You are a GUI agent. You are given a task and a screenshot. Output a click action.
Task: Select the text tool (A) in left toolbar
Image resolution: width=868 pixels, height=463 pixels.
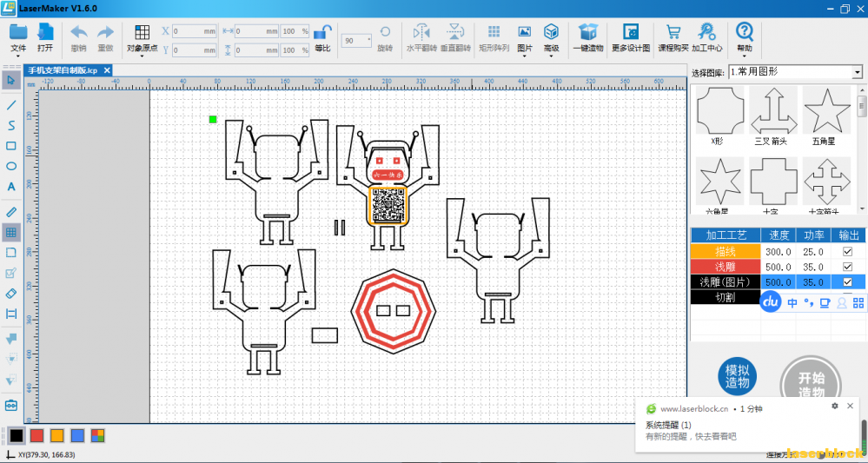click(x=11, y=186)
